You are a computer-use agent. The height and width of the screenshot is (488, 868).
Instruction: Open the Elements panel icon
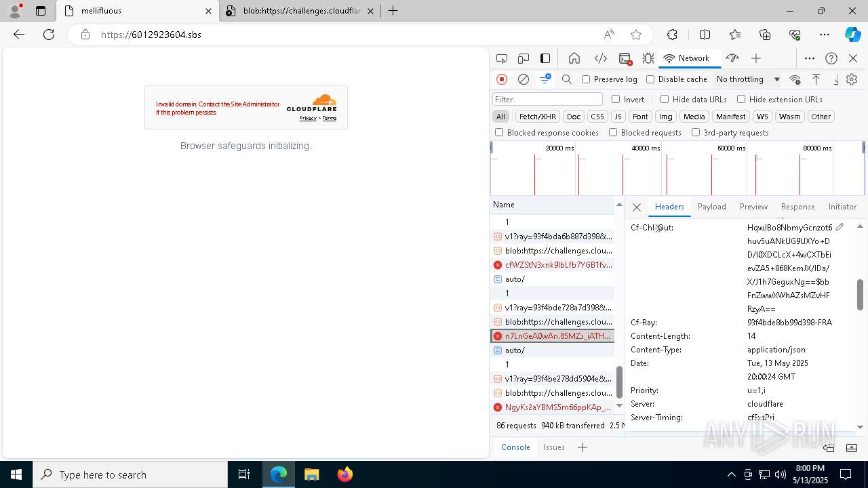[x=600, y=58]
